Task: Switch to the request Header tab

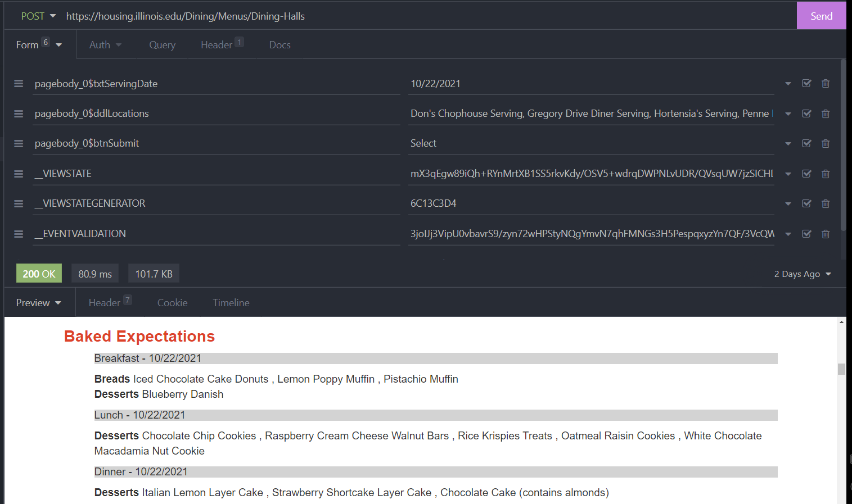Action: (222, 44)
